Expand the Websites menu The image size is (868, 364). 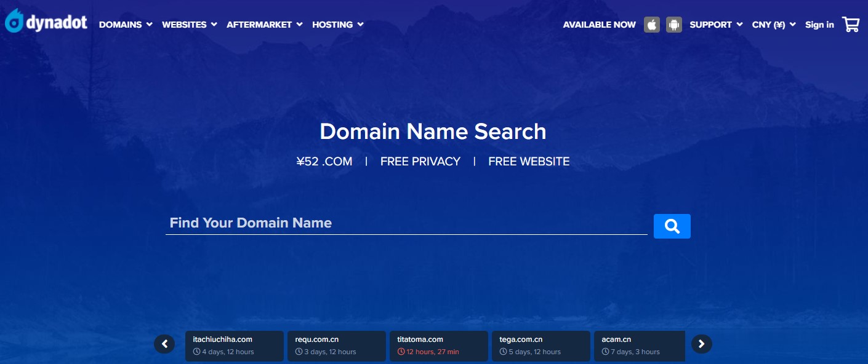tap(189, 25)
